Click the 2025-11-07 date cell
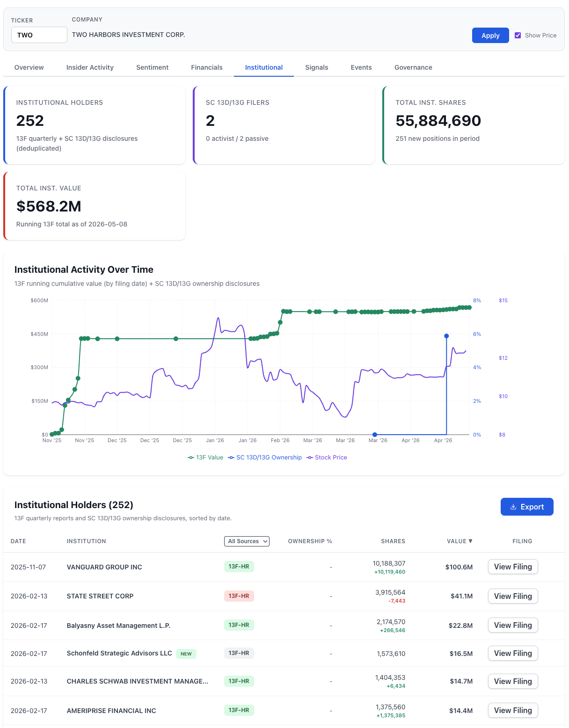This screenshot has height=728, width=569. [28, 567]
